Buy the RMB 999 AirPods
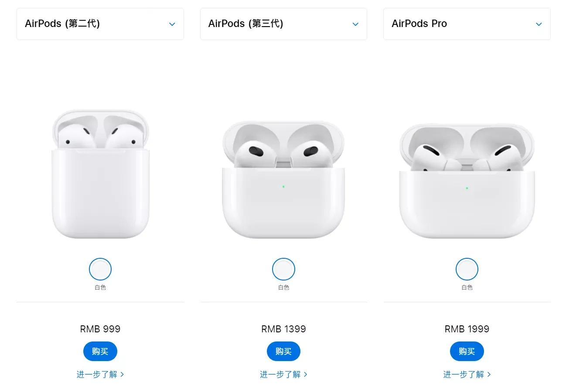 pyautogui.click(x=100, y=351)
